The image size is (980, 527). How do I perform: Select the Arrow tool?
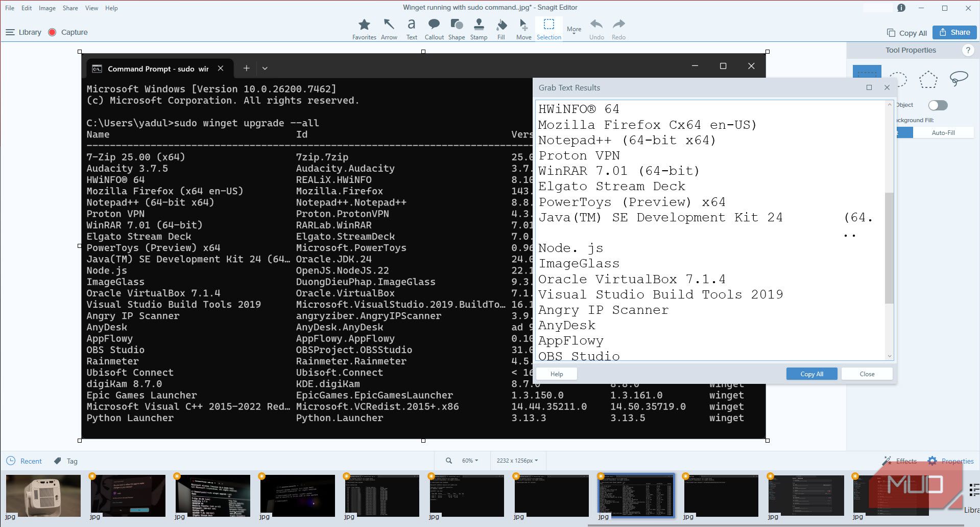pyautogui.click(x=389, y=29)
